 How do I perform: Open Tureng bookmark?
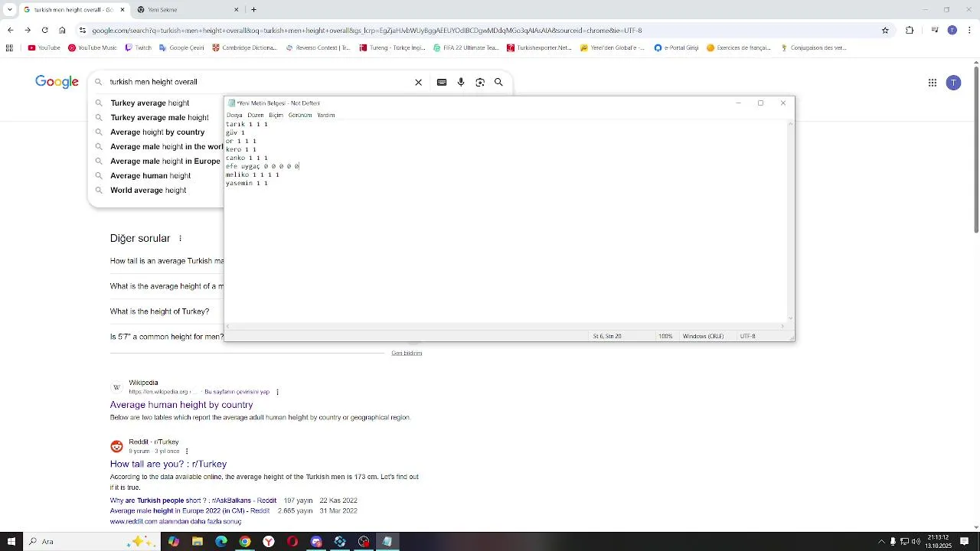click(x=392, y=47)
